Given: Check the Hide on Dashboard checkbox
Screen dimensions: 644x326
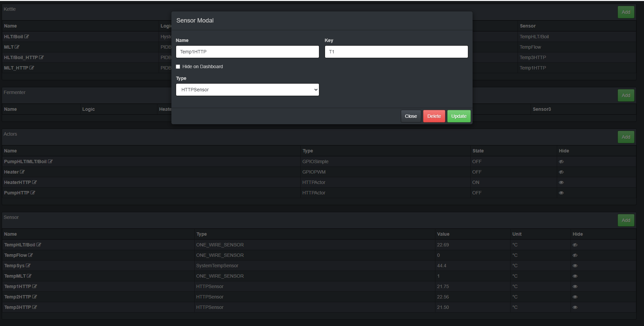Looking at the screenshot, I should [x=178, y=66].
